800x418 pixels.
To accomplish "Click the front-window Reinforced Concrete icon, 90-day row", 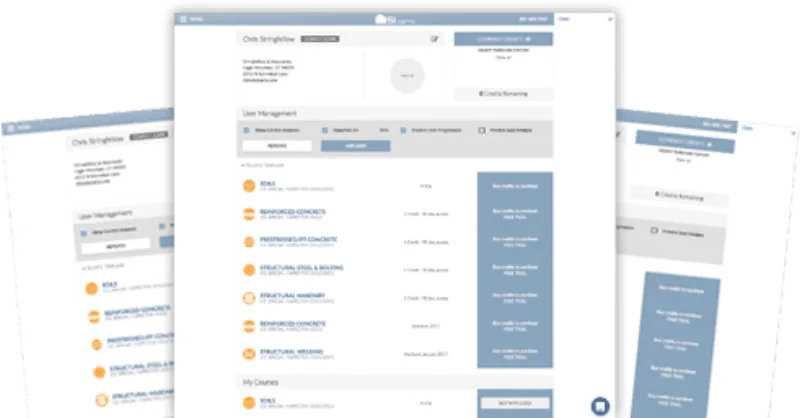I will tap(249, 214).
